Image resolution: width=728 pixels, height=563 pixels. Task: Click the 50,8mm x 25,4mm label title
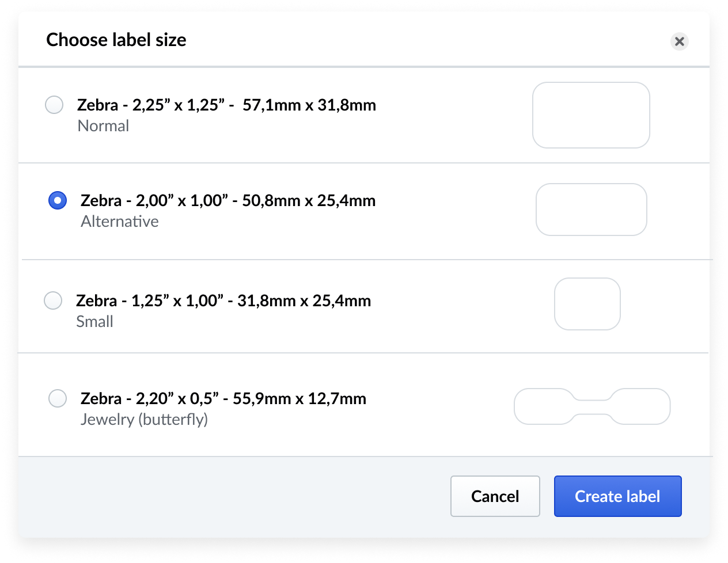coord(228,200)
